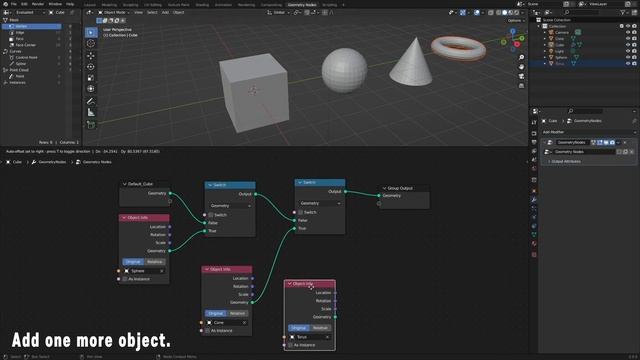Open the Add Modifier dropdown
The image size is (640, 360).
pyautogui.click(x=588, y=132)
